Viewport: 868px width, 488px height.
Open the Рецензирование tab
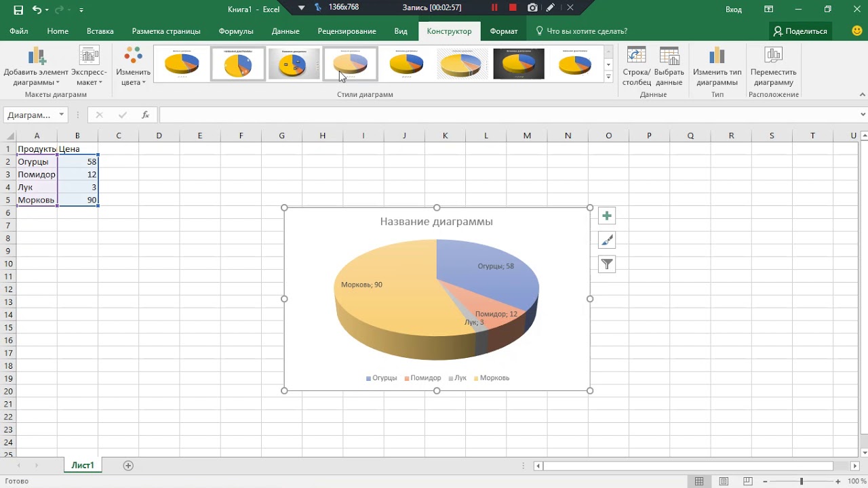347,31
